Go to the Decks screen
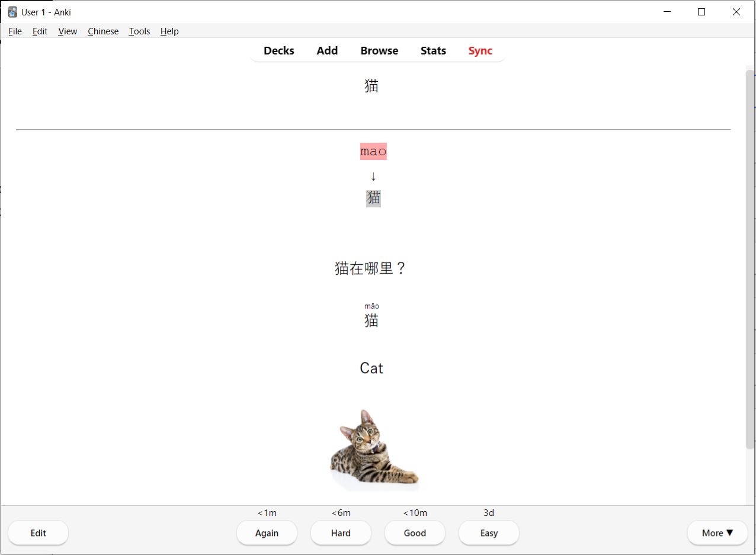This screenshot has width=756, height=555. [279, 51]
